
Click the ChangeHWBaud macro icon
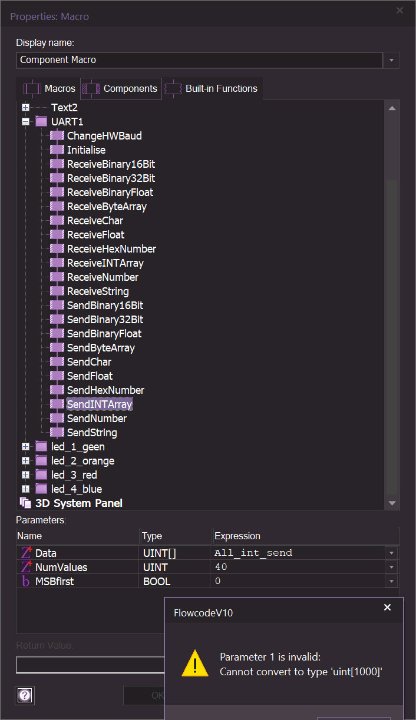[x=57, y=135]
